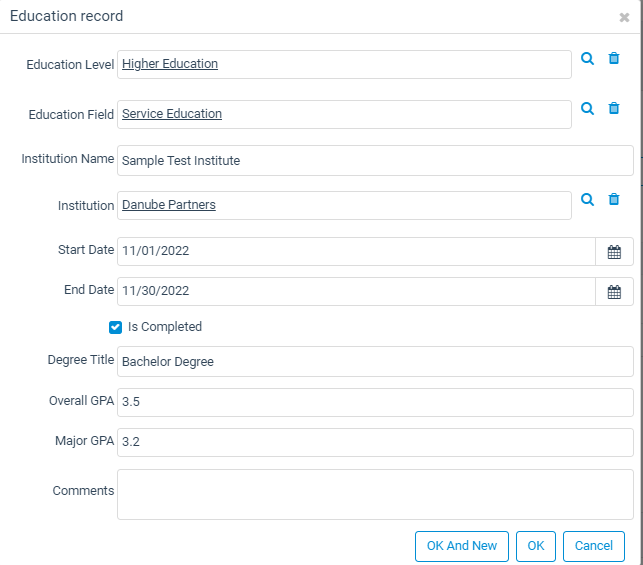Clear Education Level with trash icon
Image resolution: width=643 pixels, height=565 pixels.
click(x=614, y=59)
